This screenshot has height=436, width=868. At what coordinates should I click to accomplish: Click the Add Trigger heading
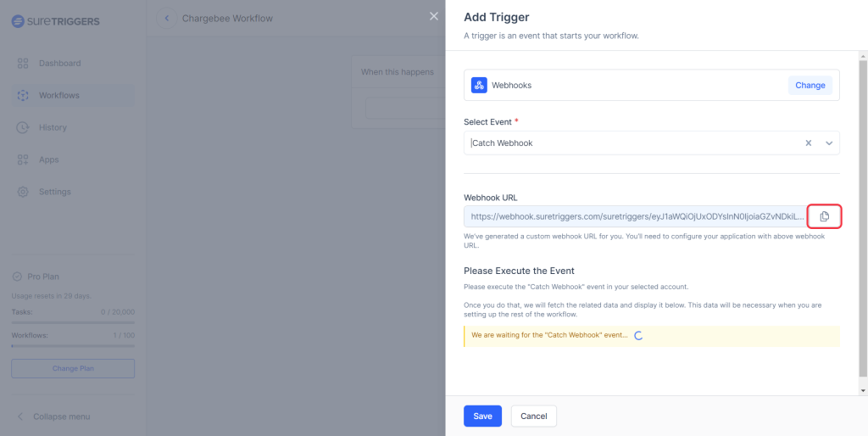tap(497, 17)
